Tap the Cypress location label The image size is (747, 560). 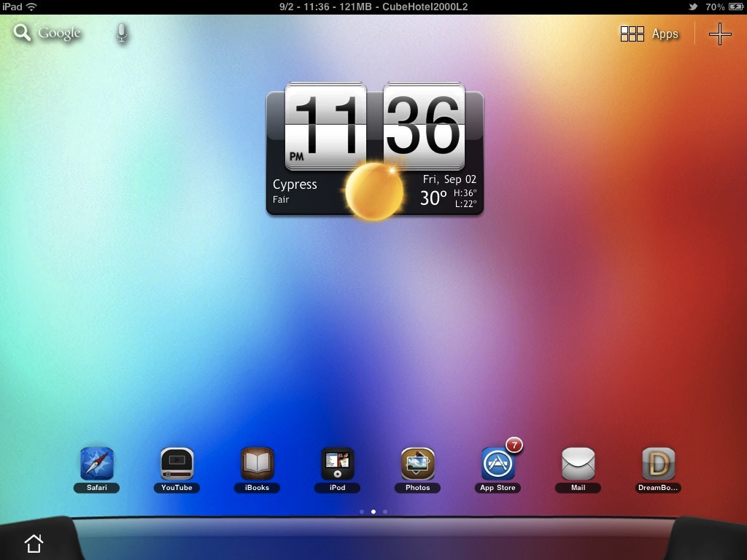(295, 184)
